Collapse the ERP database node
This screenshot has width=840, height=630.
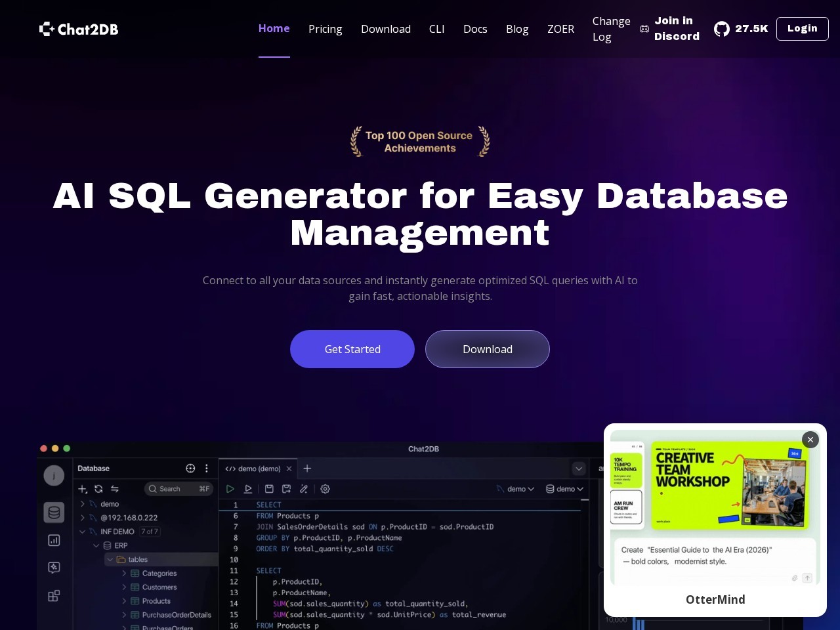pyautogui.click(x=96, y=546)
